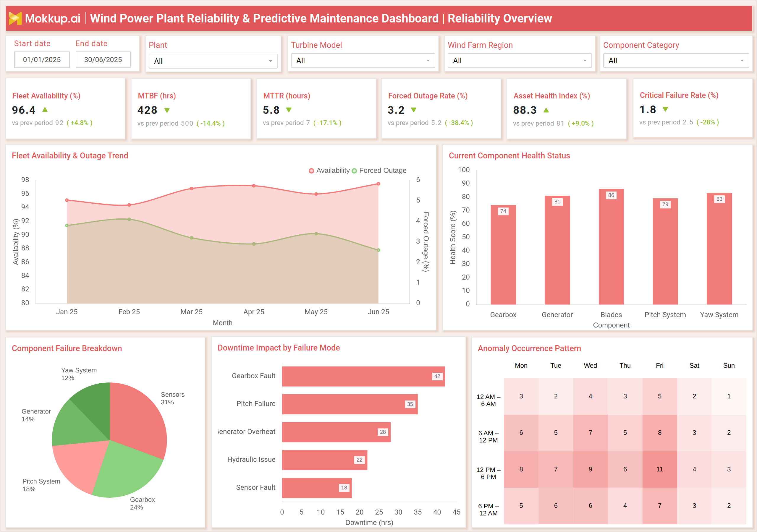Viewport: 757px width, 532px height.
Task: Click the Forced Outage Rate 3.2 value
Action: [x=396, y=110]
